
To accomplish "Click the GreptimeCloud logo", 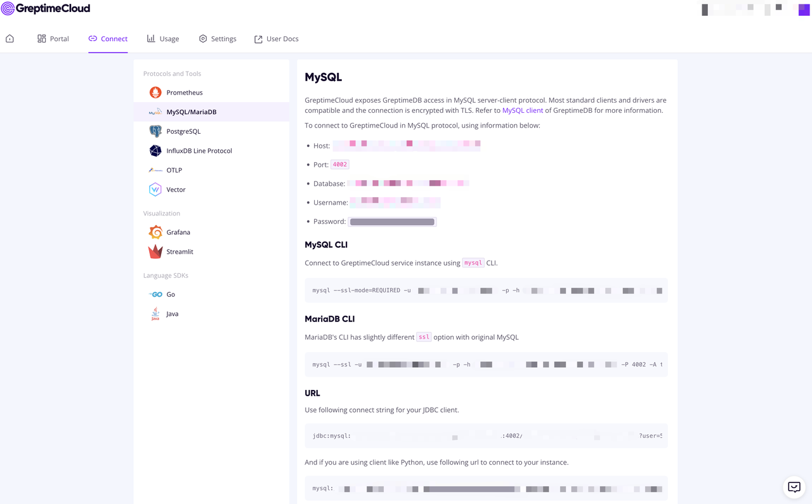I will [x=46, y=9].
